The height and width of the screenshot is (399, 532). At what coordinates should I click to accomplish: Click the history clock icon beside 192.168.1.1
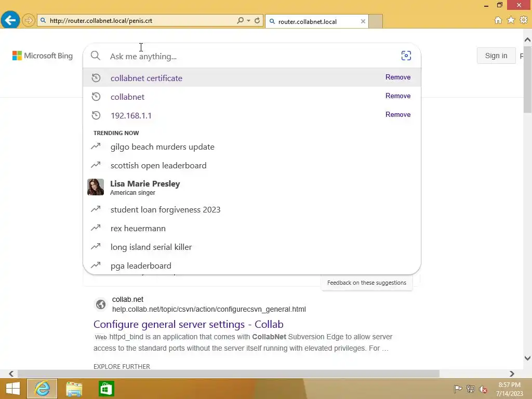tap(96, 115)
